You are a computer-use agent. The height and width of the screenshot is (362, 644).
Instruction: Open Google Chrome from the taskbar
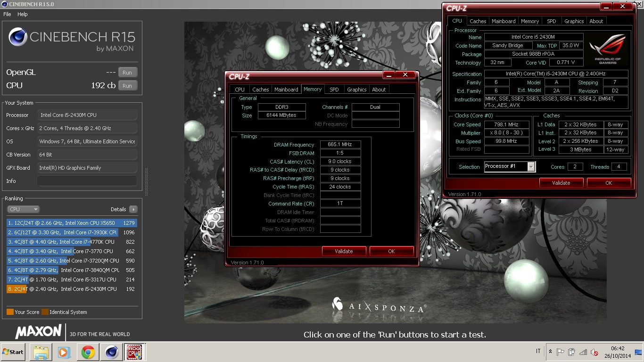tap(88, 352)
